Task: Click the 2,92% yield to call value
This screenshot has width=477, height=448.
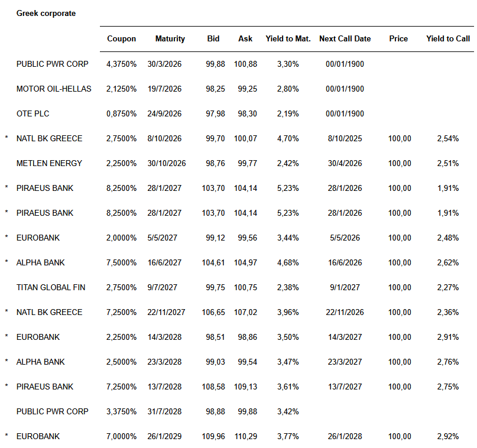Action: (x=448, y=436)
